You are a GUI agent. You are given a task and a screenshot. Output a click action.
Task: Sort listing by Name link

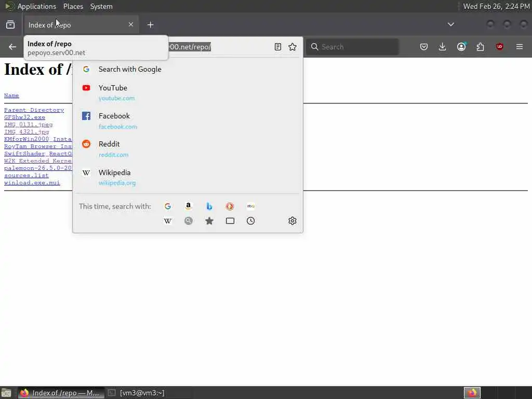click(x=11, y=96)
